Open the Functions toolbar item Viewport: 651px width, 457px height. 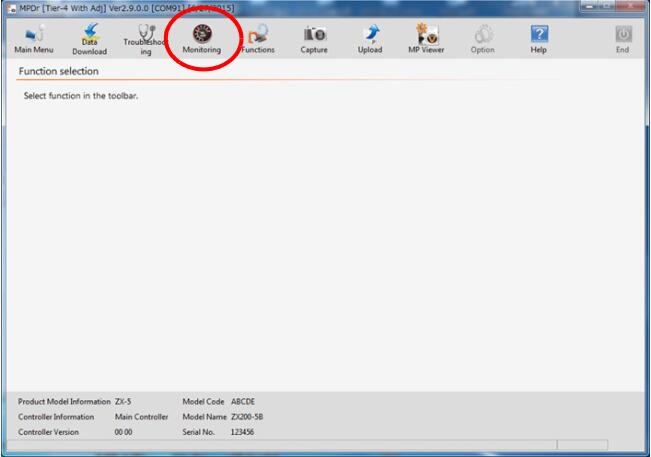pos(257,38)
